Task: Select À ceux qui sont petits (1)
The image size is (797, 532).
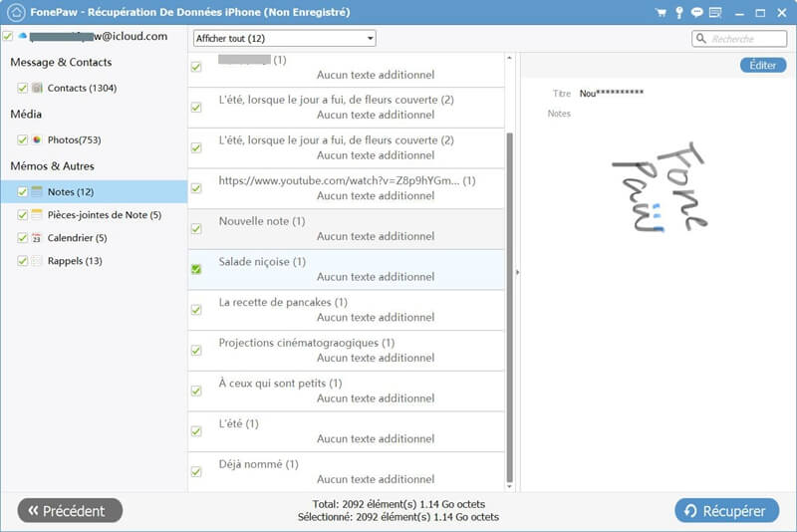Action: coord(346,391)
